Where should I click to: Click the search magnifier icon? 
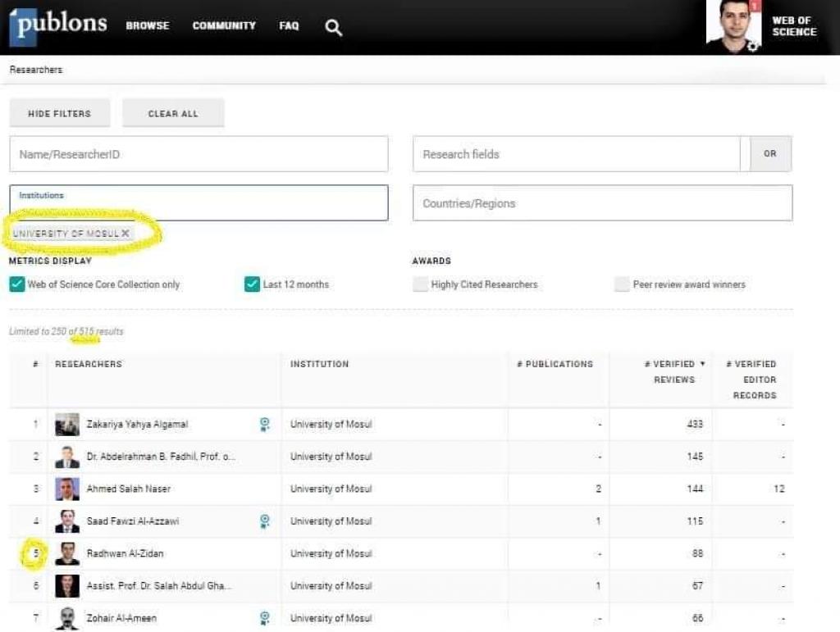(x=333, y=28)
